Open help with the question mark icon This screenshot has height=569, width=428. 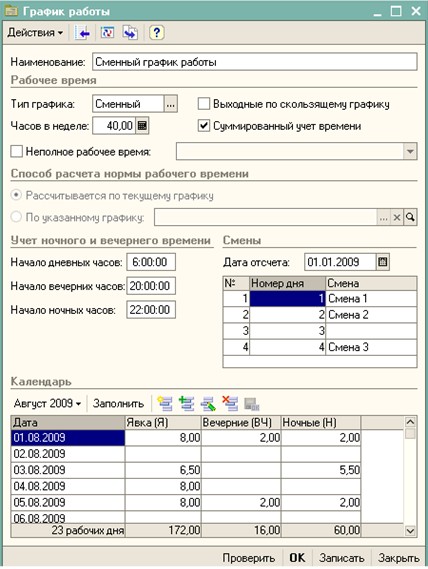click(156, 33)
